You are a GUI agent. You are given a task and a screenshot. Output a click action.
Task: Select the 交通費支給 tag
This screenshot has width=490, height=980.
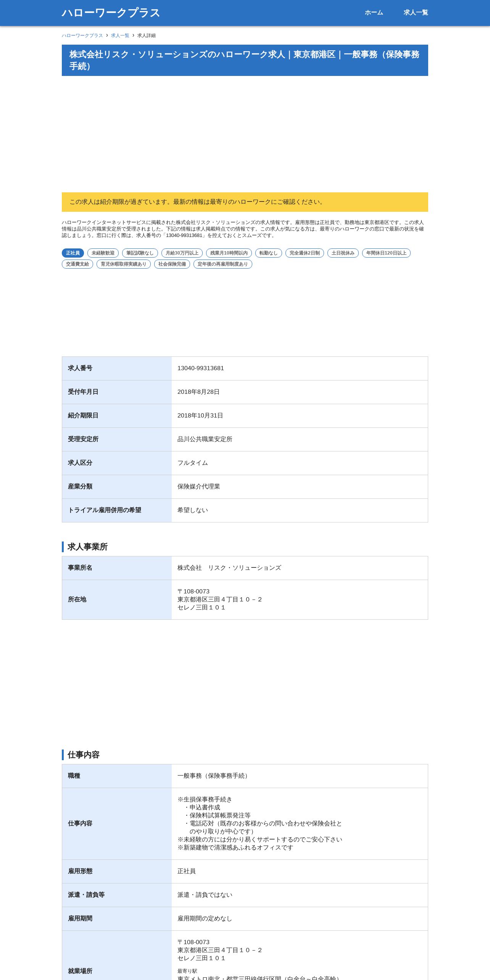[x=77, y=264]
